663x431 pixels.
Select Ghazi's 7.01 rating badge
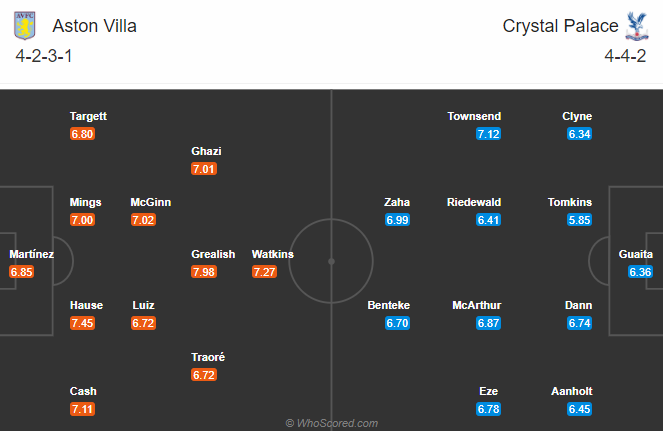(204, 169)
